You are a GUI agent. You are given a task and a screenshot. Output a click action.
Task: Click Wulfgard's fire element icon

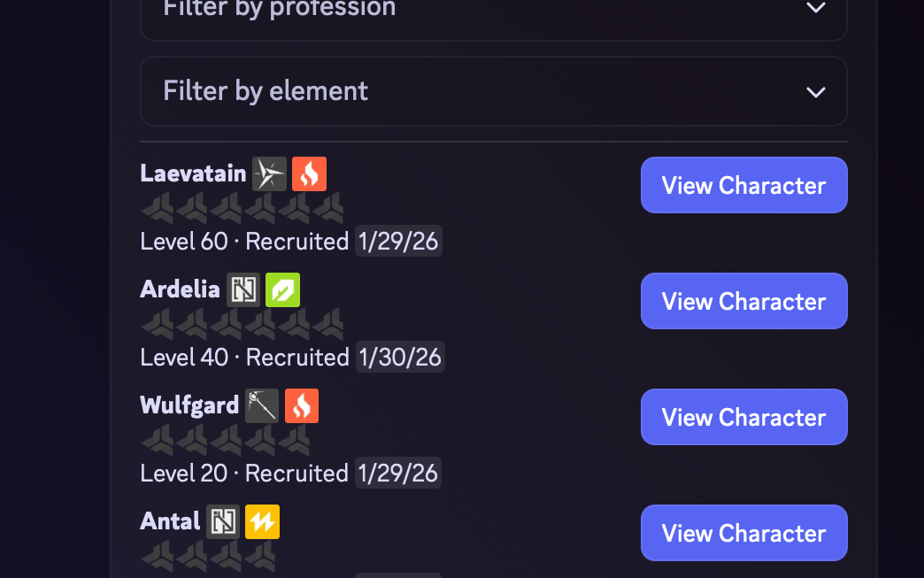click(302, 406)
